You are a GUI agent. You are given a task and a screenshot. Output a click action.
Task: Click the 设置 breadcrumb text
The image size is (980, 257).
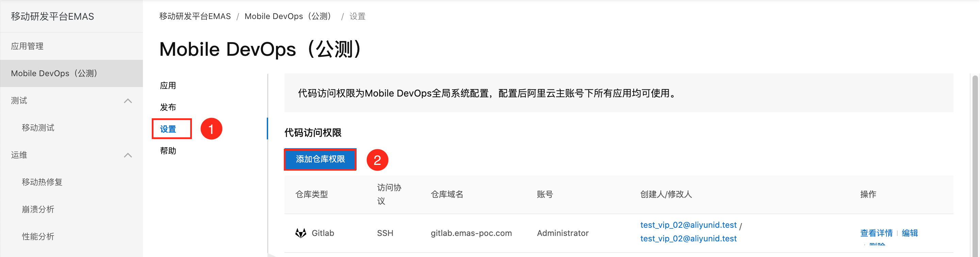click(x=357, y=16)
